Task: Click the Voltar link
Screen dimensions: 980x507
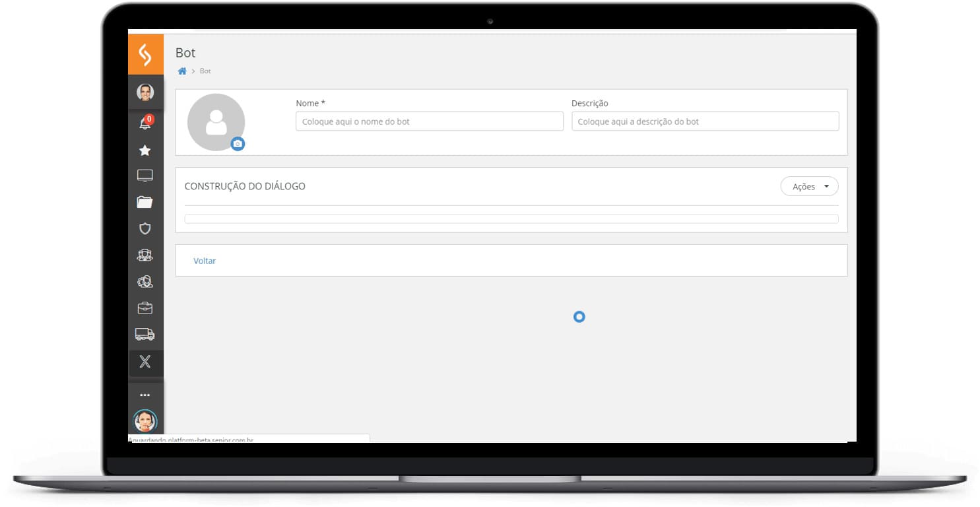Action: [205, 261]
